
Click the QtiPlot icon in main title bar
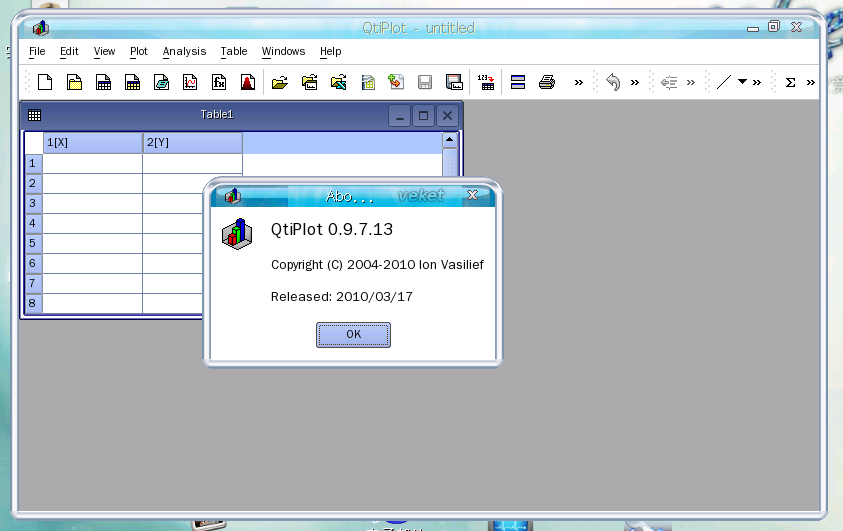[40, 28]
